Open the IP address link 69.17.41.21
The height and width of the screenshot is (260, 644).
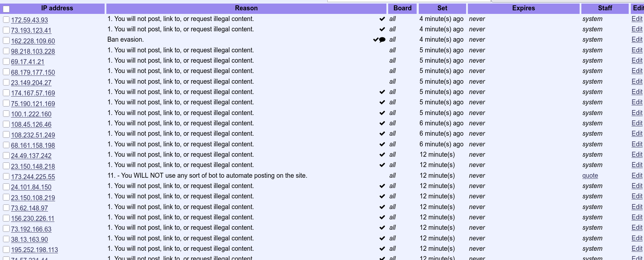pyautogui.click(x=28, y=62)
